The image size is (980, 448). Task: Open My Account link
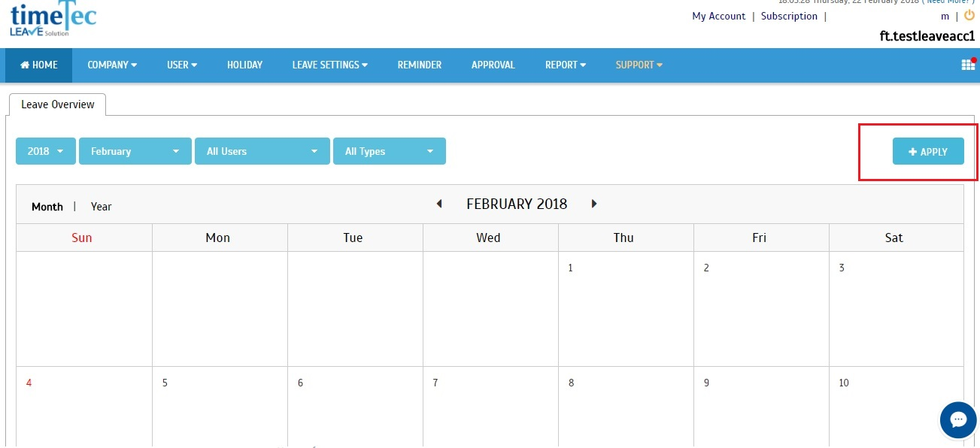coord(719,16)
